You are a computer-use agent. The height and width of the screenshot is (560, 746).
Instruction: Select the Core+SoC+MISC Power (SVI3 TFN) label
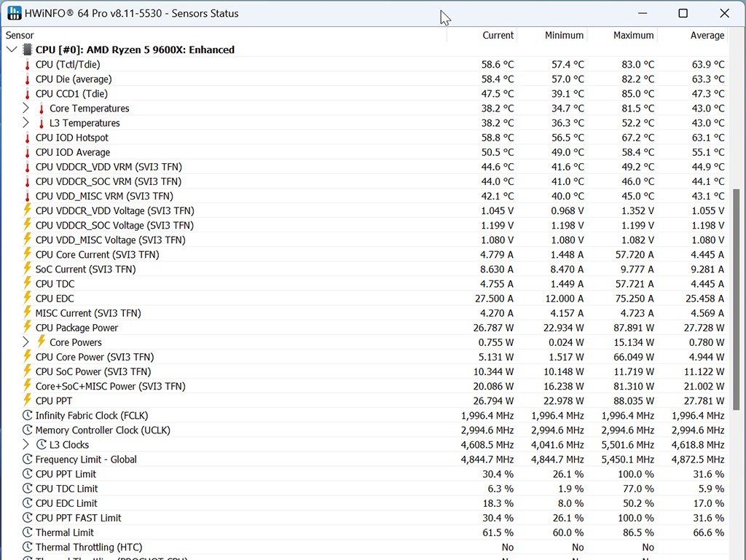pyautogui.click(x=111, y=387)
